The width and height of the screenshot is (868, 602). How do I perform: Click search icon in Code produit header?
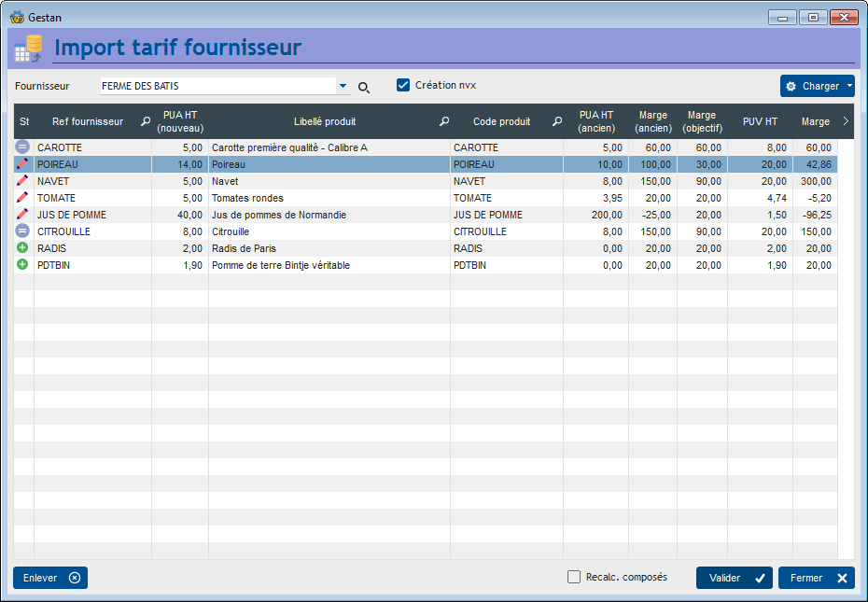(x=556, y=121)
